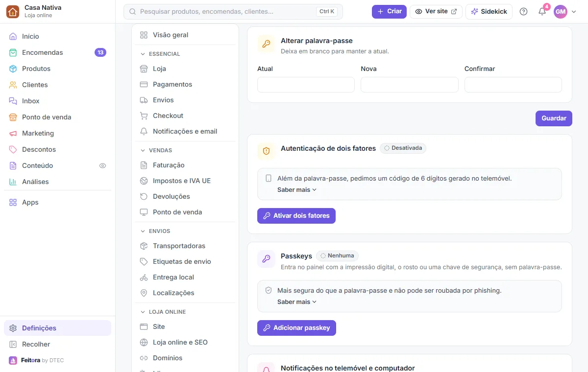Click the Clientes people icon
The image size is (588, 372).
(x=13, y=85)
